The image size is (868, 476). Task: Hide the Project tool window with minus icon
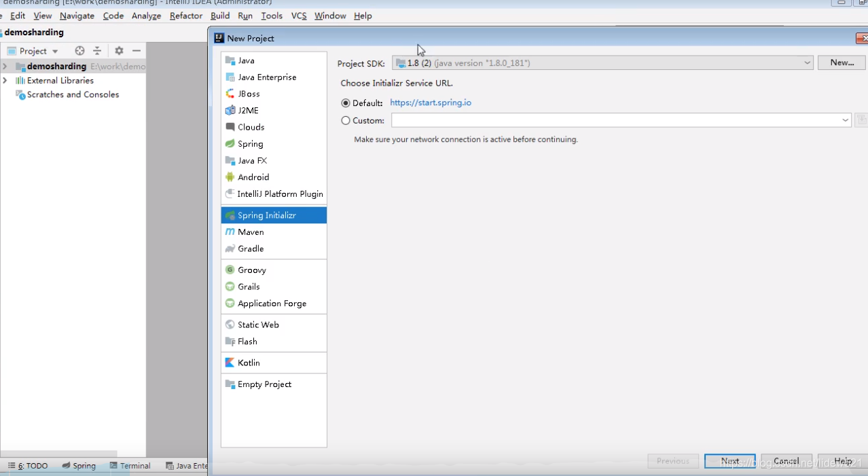pyautogui.click(x=137, y=51)
